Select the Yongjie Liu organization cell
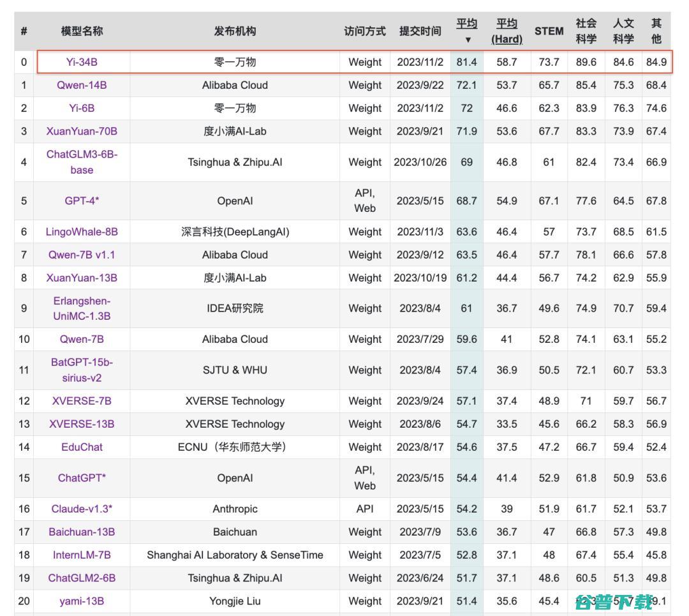Viewport: 689px width, 616px height. click(235, 601)
